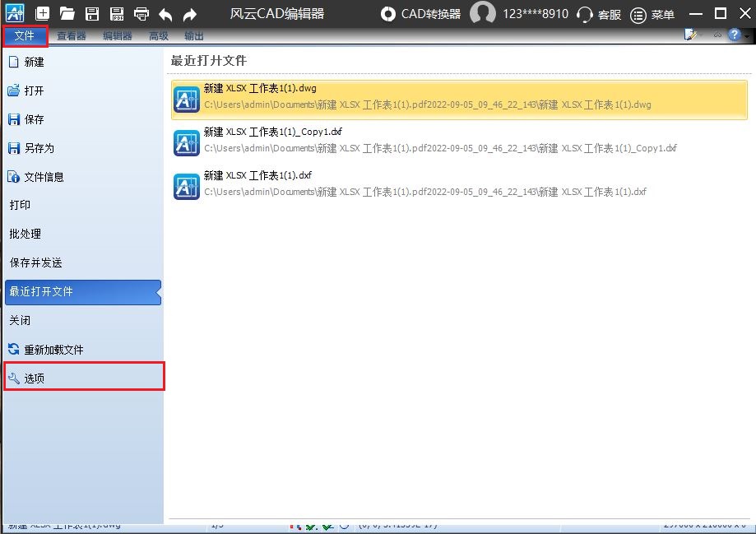
Task: Select 另存为 in the file menu
Action: (x=39, y=148)
